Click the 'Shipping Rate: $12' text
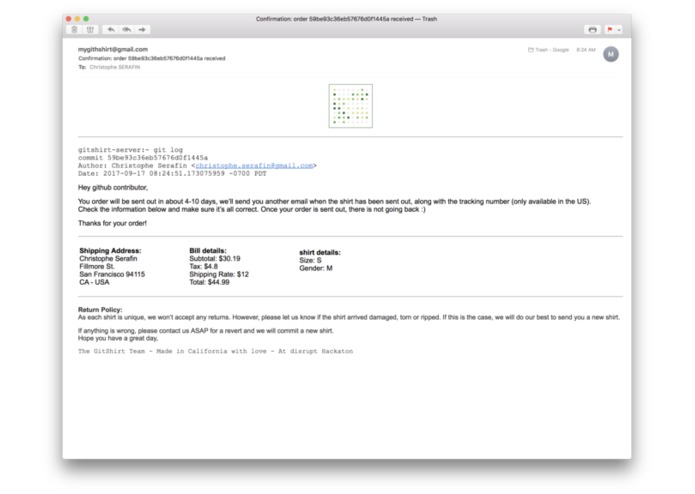This screenshot has width=695, height=494. (x=219, y=274)
